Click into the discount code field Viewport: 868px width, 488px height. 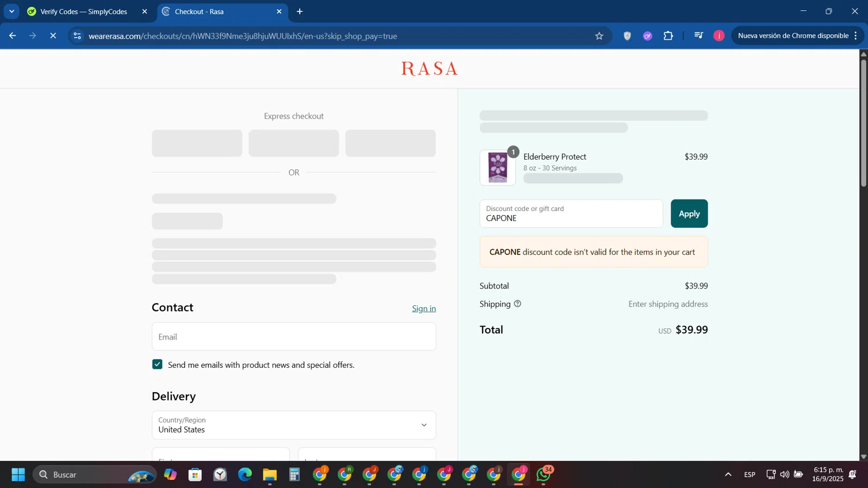click(x=571, y=213)
